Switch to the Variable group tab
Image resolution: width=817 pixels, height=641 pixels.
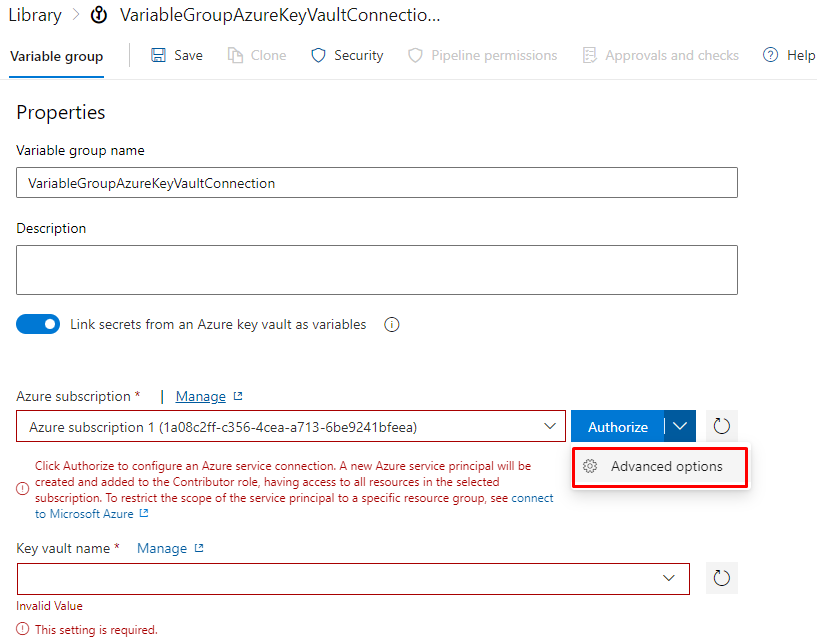point(56,56)
